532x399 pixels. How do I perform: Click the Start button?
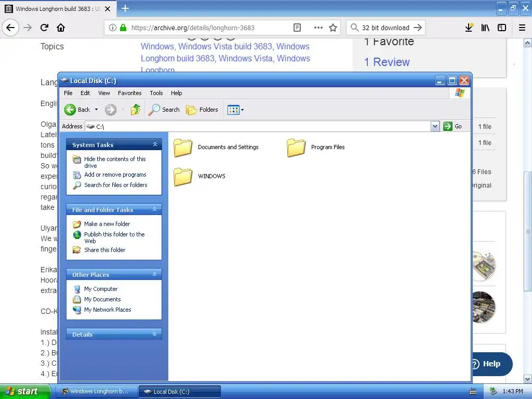[x=25, y=391]
